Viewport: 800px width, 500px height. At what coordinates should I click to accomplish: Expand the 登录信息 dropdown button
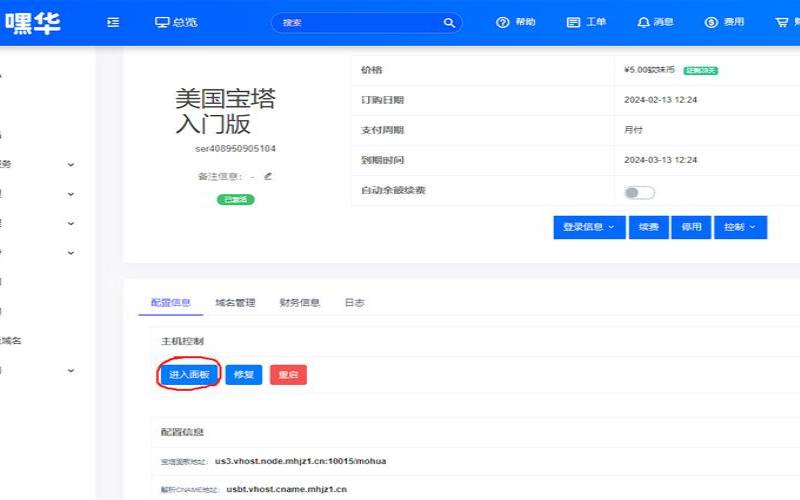pos(589,228)
